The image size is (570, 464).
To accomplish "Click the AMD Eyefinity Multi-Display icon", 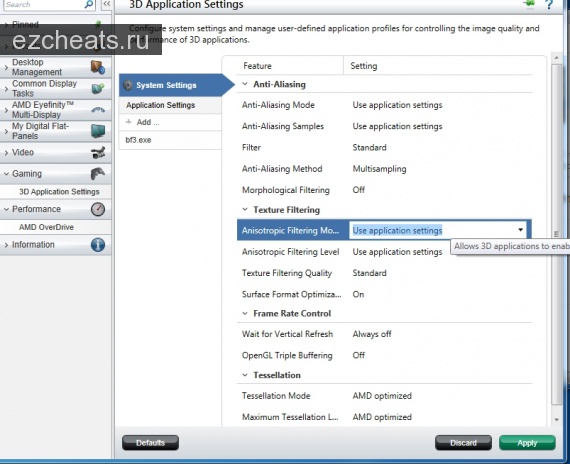I will [98, 109].
